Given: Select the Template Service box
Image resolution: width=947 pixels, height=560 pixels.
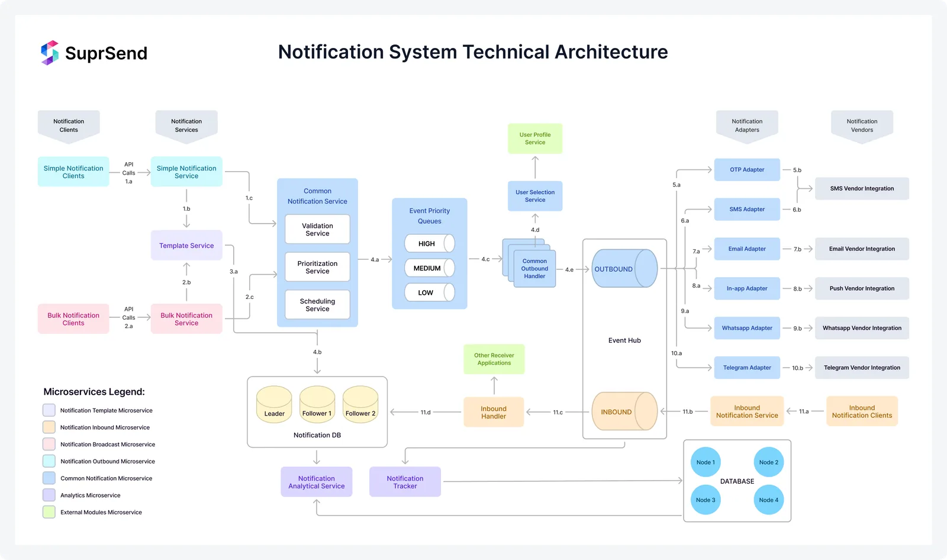Looking at the screenshot, I should [186, 245].
